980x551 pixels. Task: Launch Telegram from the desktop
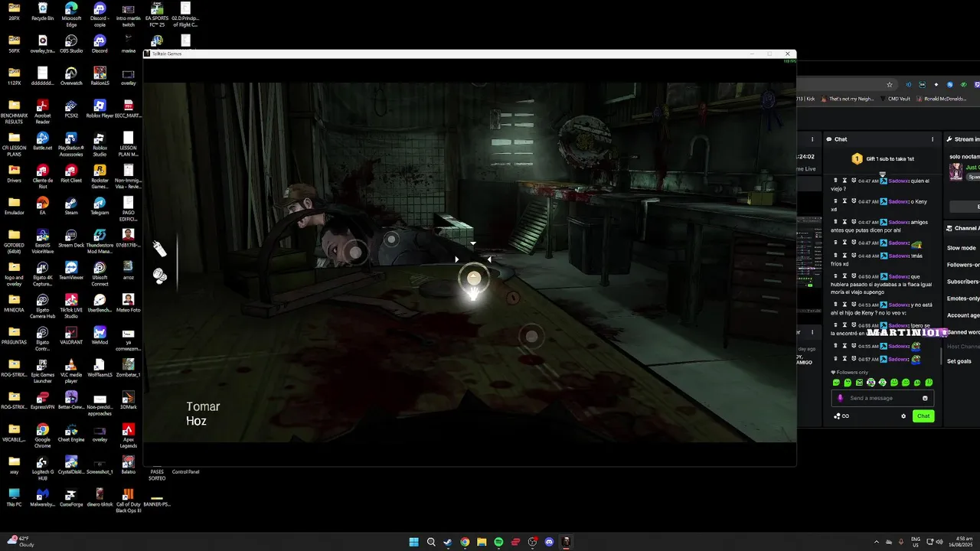[x=100, y=206]
